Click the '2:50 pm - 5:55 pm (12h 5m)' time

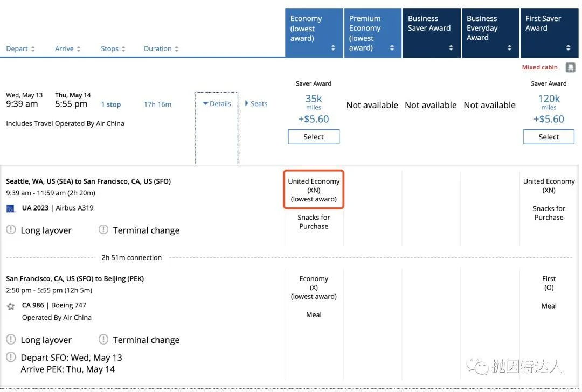click(x=49, y=290)
